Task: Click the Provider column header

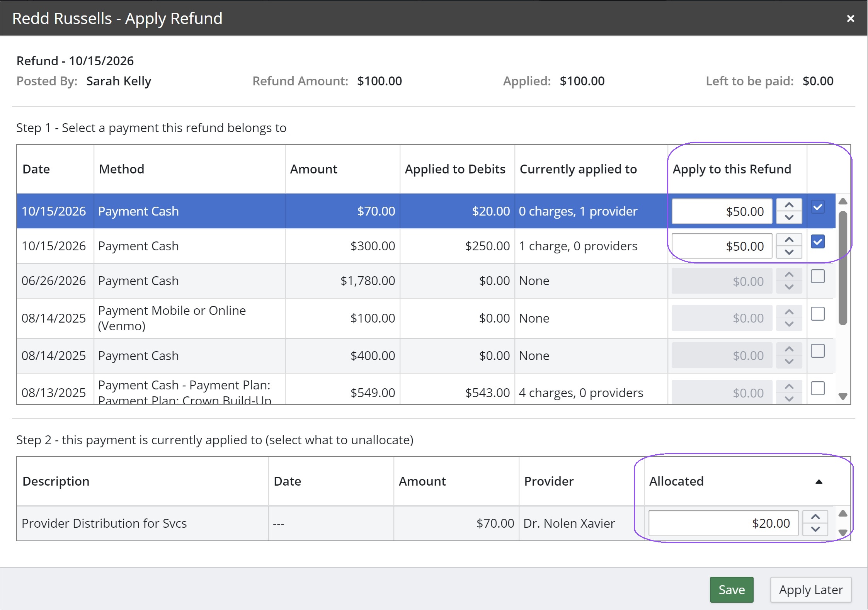Action: pos(581,481)
